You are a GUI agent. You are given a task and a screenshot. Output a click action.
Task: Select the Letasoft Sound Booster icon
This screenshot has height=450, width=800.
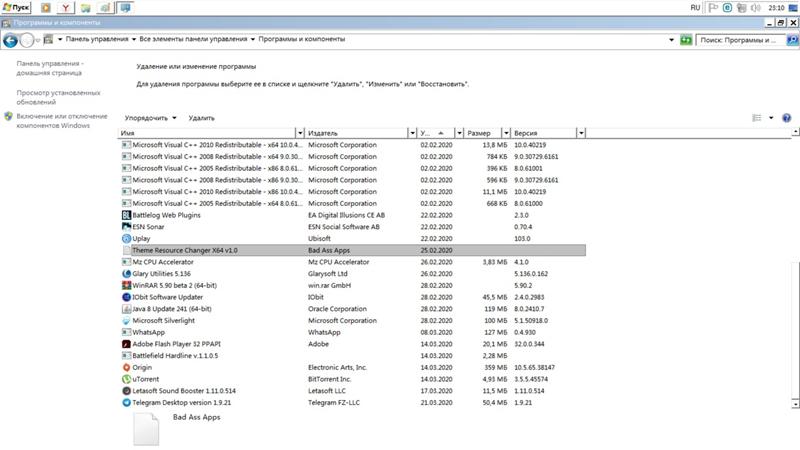pos(127,391)
